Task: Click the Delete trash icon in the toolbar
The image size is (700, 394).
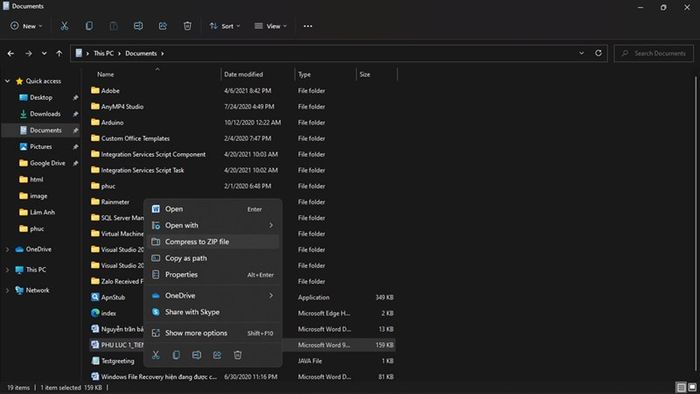Action: (188, 26)
